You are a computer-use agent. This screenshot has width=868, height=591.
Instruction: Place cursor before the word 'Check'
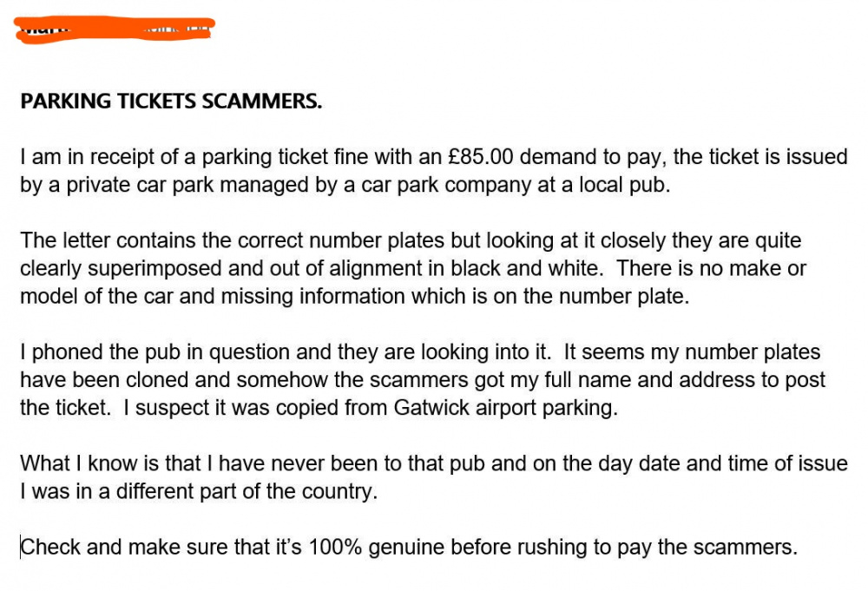tap(22, 548)
